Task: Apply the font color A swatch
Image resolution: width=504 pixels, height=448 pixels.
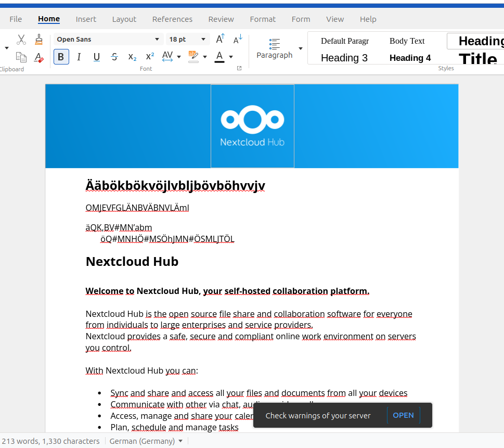Action: pos(219,57)
